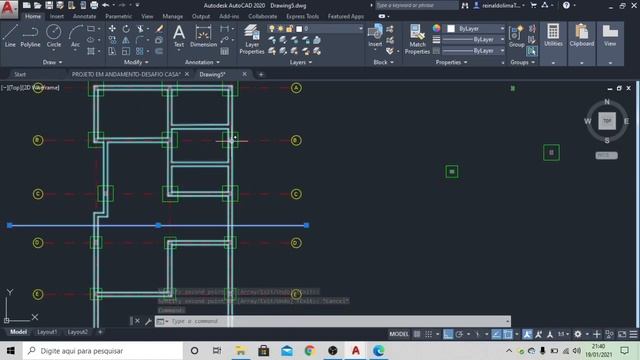The width and height of the screenshot is (640, 360).
Task: Click the MODEL button in status bar
Action: (399, 334)
